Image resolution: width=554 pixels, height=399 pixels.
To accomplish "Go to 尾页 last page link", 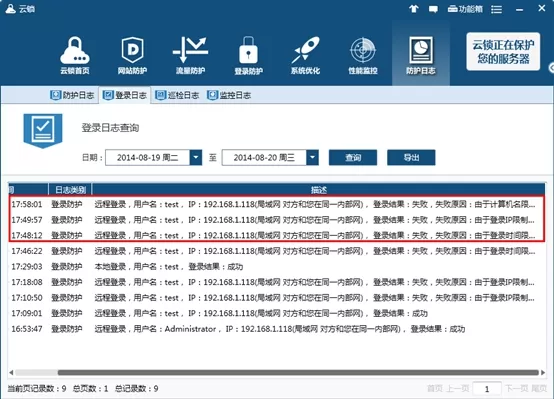I will 538,389.
